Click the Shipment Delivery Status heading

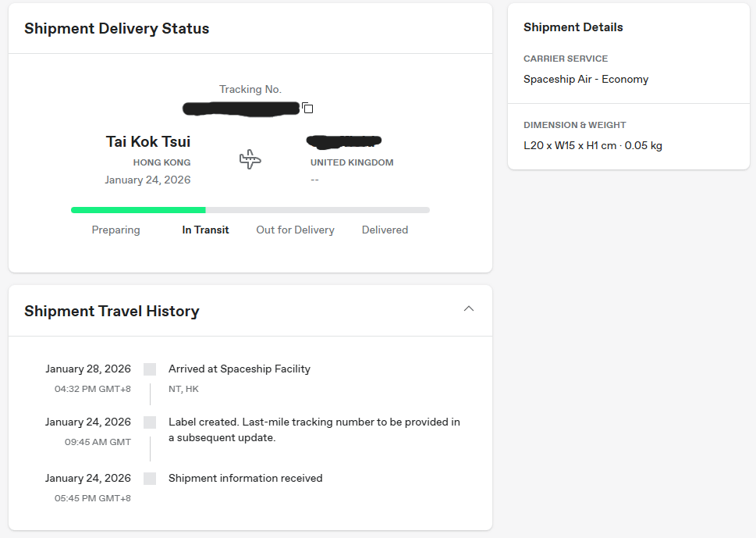pos(116,29)
